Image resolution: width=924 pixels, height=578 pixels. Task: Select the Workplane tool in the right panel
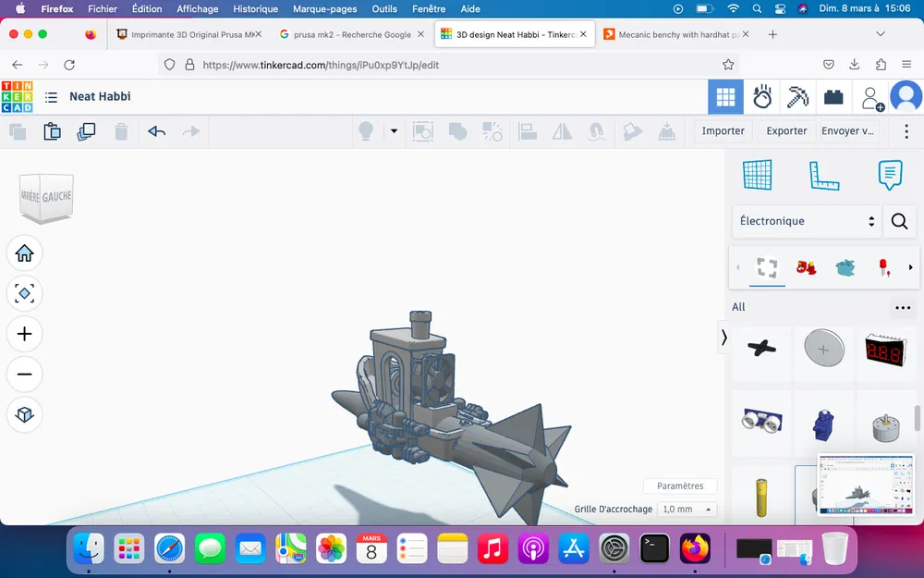coord(758,175)
